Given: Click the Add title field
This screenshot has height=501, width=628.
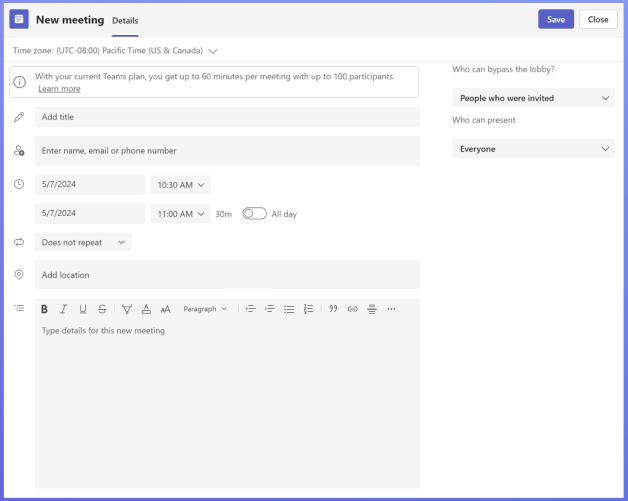Looking at the screenshot, I should point(227,117).
